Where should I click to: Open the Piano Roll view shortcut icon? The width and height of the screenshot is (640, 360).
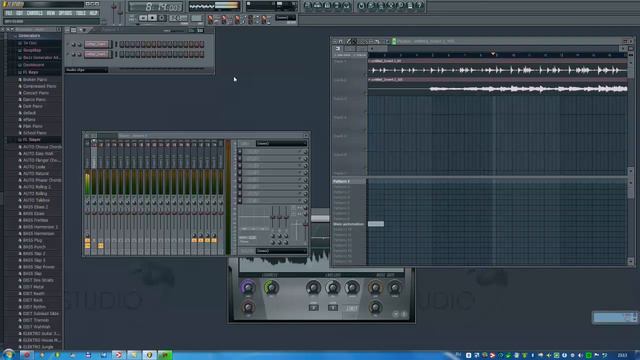click(327, 5)
